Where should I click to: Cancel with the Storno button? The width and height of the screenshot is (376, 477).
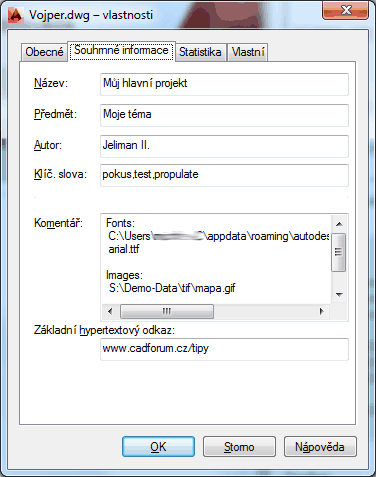tap(239, 447)
